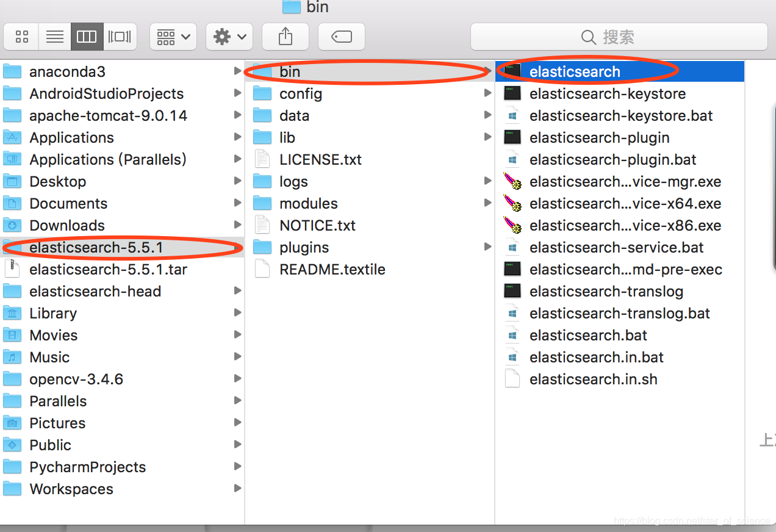Screen dimensions: 776x532
Task: Click the Edit Tags toolbar button
Action: tap(342, 37)
